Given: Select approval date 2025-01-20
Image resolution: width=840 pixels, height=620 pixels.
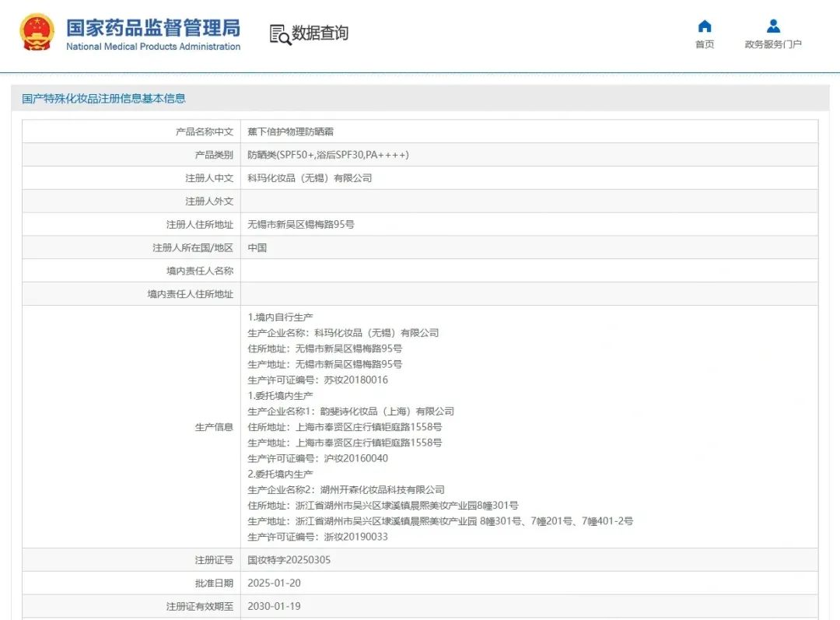Looking at the screenshot, I should pos(274,583).
